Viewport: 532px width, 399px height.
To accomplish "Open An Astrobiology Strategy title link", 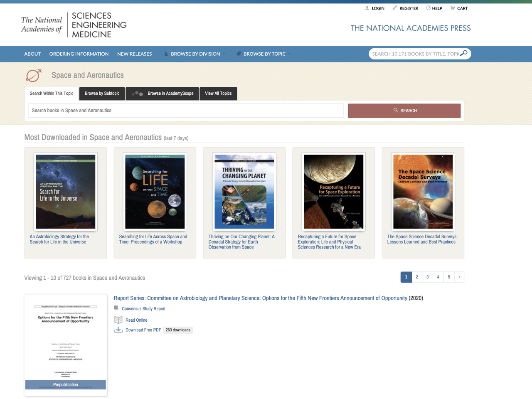I will [59, 239].
